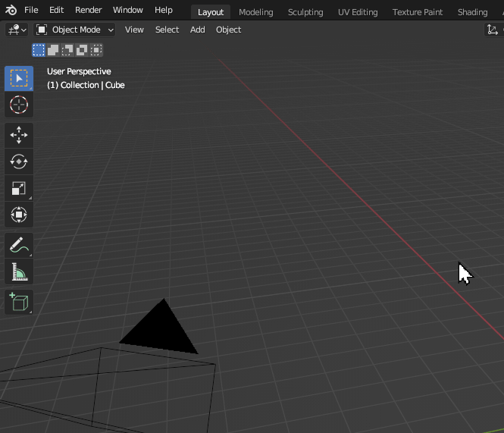
Task: Switch to the Scale tool
Action: (19, 188)
